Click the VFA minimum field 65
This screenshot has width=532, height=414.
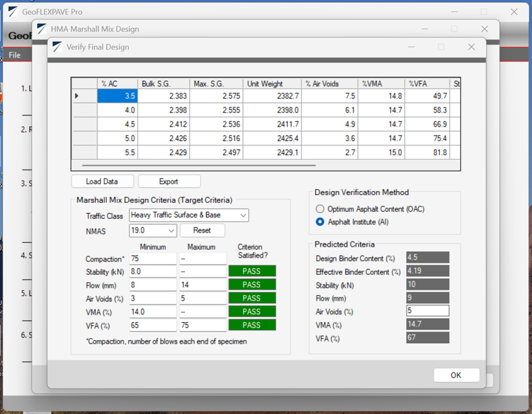pos(153,325)
